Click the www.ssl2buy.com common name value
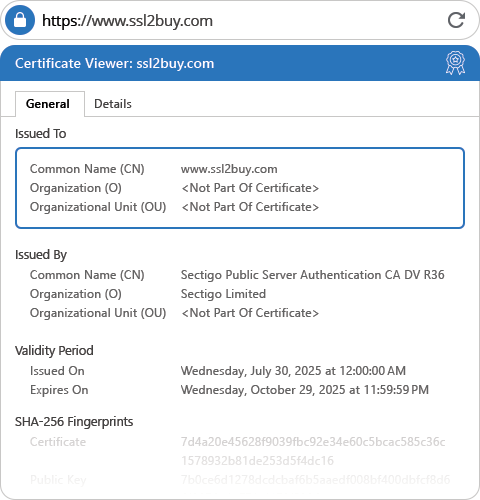Screen dimensions: 480x500 pos(229,169)
